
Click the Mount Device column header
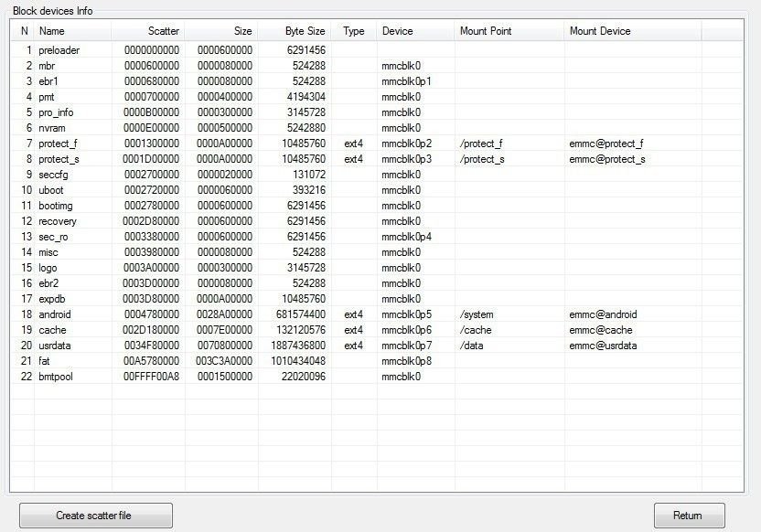(633, 31)
